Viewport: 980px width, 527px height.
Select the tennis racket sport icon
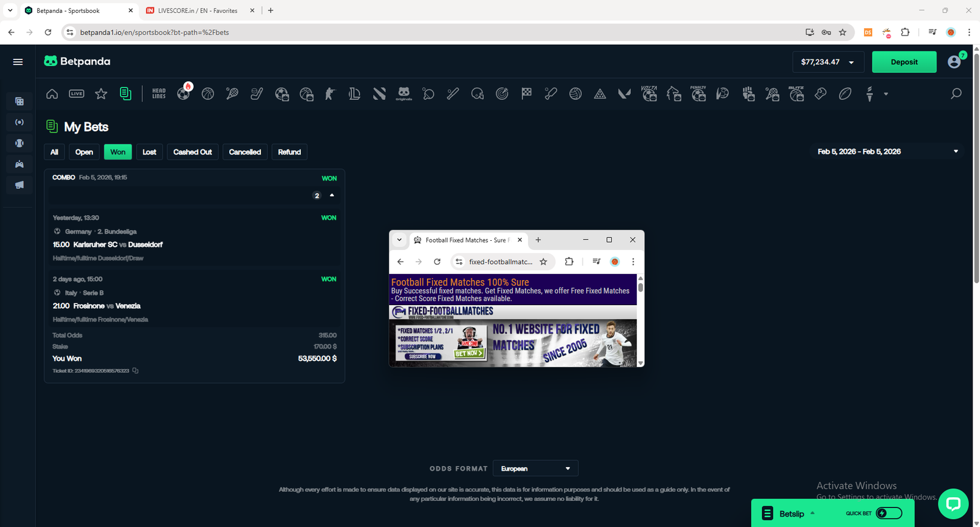[232, 94]
